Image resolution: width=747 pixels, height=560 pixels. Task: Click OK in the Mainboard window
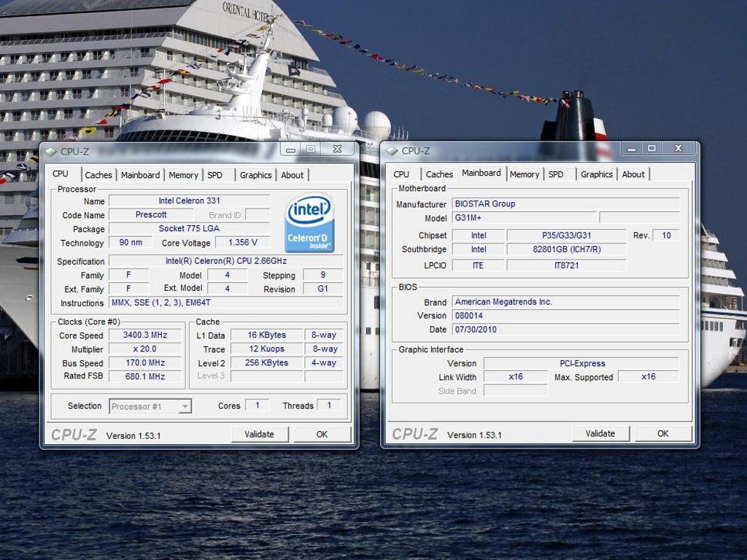[x=662, y=433]
